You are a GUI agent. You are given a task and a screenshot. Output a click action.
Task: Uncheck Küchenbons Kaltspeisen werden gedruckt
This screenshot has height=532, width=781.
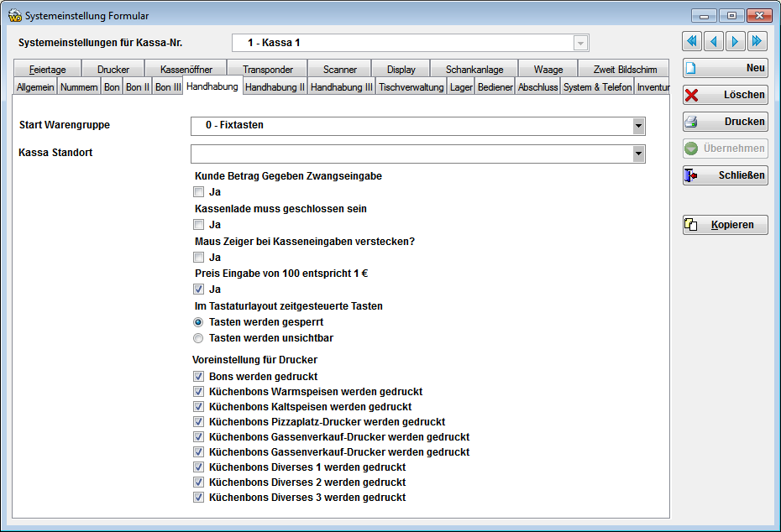199,407
